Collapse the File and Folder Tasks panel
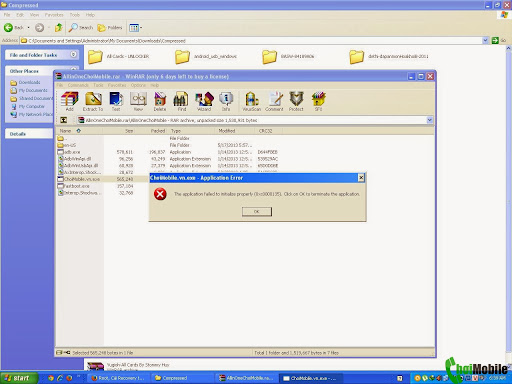The width and height of the screenshot is (512, 384). pos(74,55)
